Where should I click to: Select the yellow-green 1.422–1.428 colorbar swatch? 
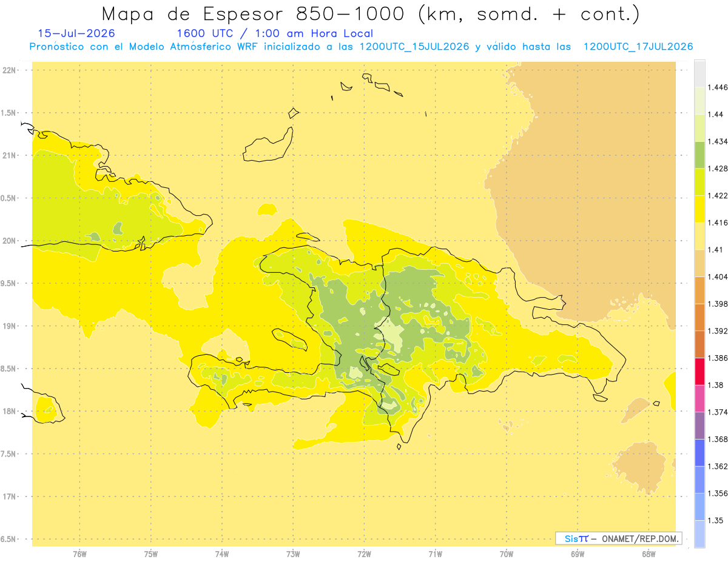point(699,182)
